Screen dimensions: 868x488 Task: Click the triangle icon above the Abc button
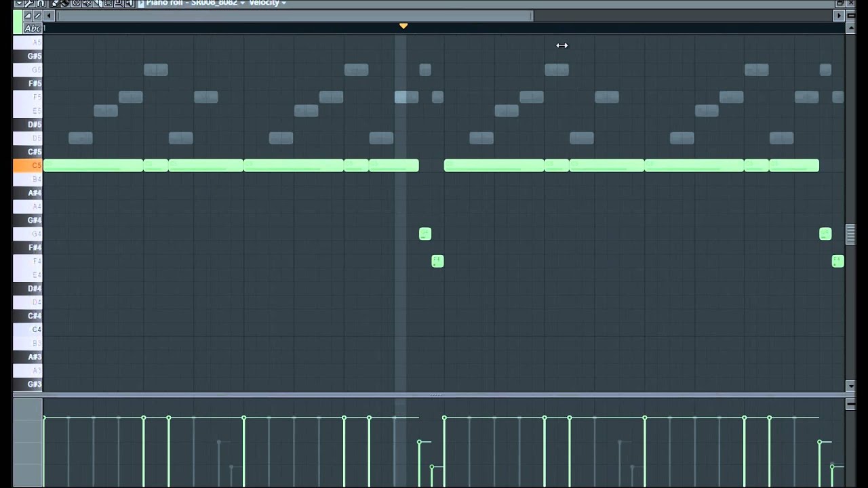click(28, 16)
